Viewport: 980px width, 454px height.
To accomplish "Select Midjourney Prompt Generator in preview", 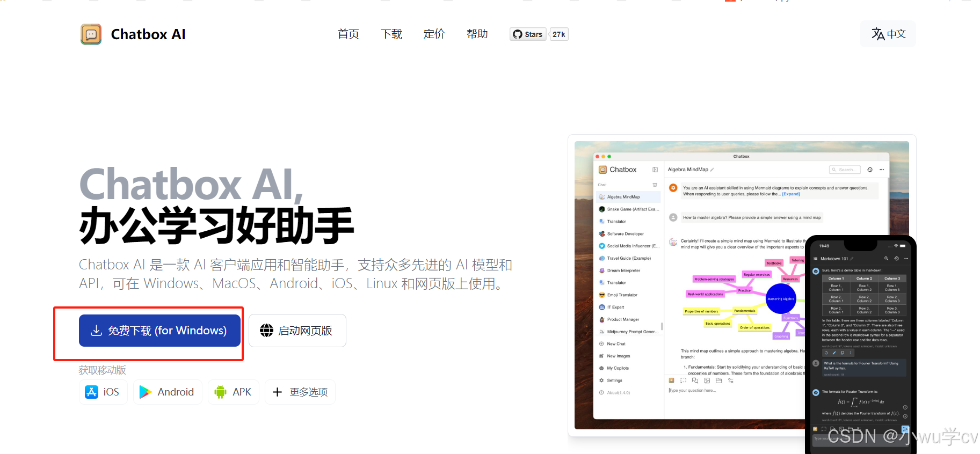I will (628, 332).
